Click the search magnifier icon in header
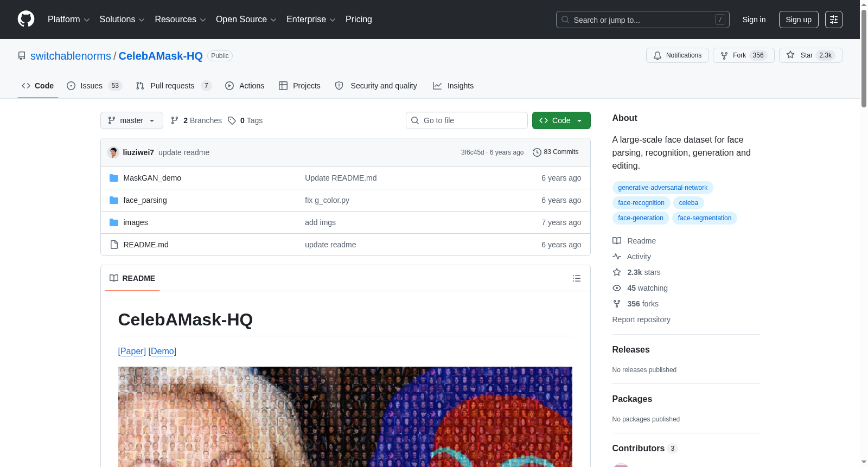 (x=565, y=20)
